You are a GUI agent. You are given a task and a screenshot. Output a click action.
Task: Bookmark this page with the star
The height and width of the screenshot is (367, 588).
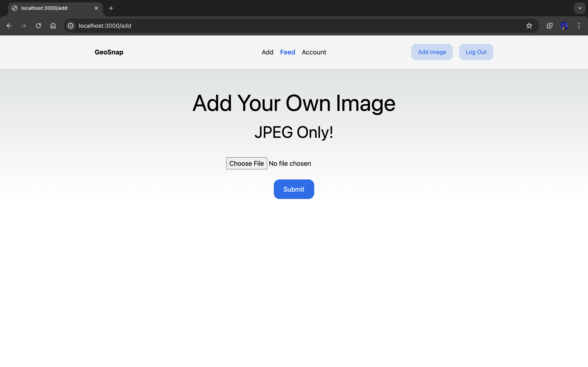[x=529, y=26]
